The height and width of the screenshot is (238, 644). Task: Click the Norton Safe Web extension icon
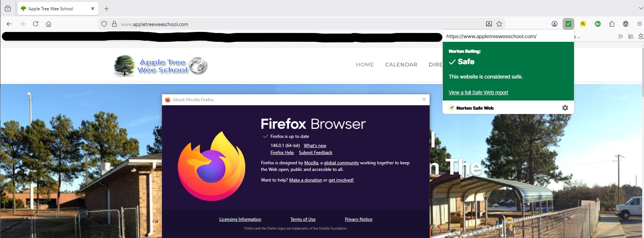[x=568, y=24]
